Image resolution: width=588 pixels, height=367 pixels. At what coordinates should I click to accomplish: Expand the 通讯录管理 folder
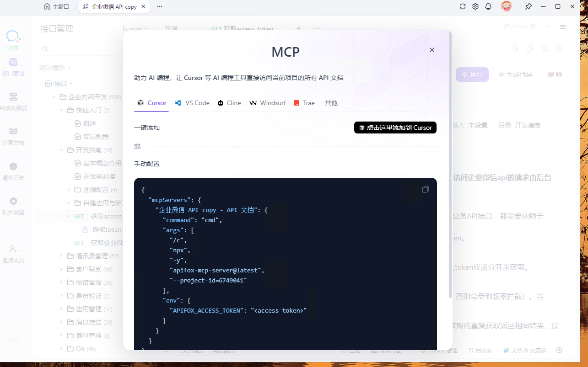tap(61, 256)
